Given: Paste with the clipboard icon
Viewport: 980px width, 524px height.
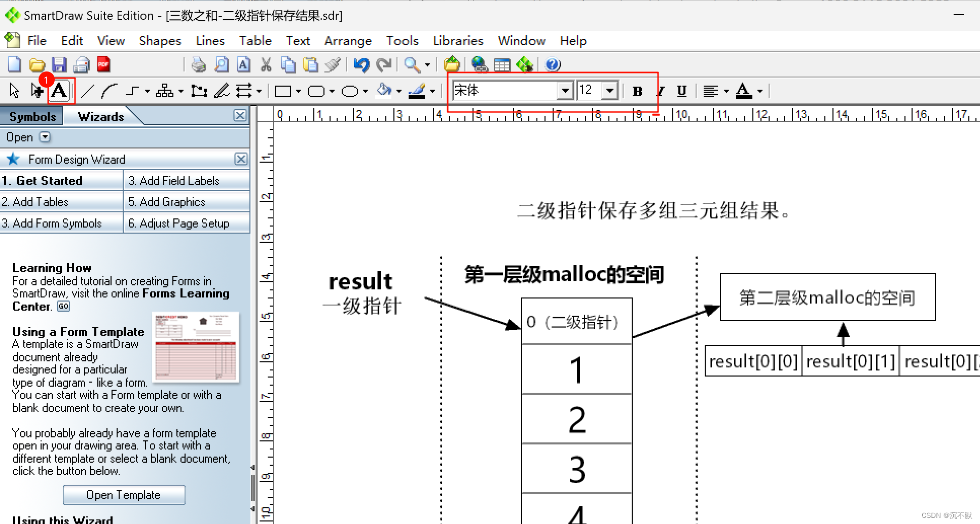Looking at the screenshot, I should point(310,64).
